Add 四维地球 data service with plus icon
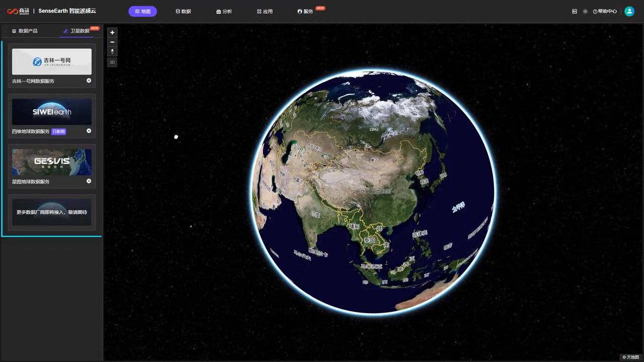Viewport: 644px width, 362px height. (89, 131)
